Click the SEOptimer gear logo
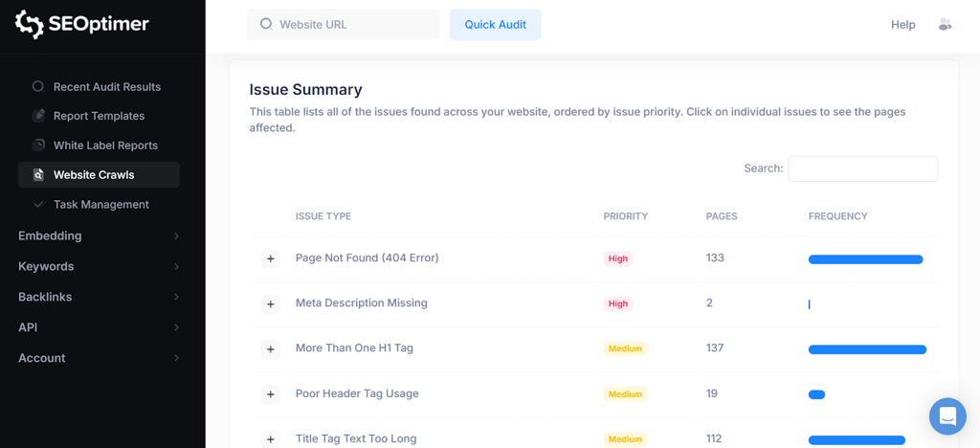 coord(30,24)
